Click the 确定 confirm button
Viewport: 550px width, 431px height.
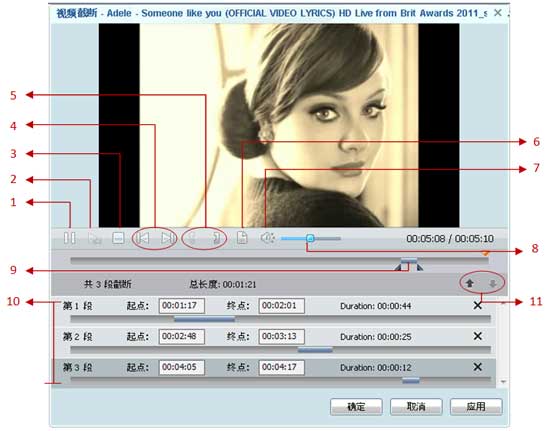pyautogui.click(x=356, y=407)
